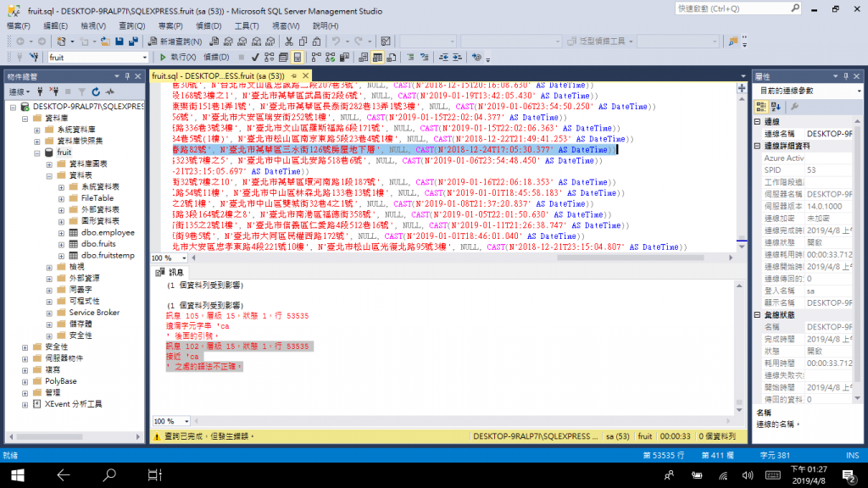The height and width of the screenshot is (488, 868).
Task: Toggle Categorized view in Properties panel
Action: [761, 107]
